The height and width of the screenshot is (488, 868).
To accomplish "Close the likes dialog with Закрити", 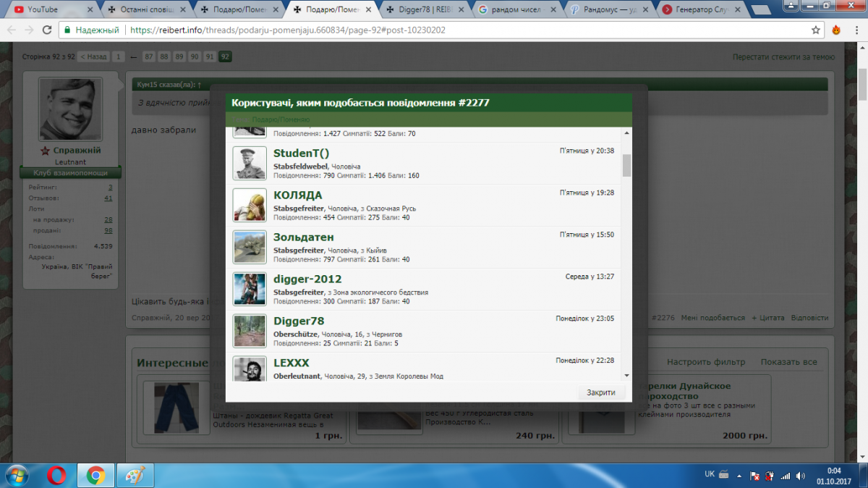I will [601, 392].
